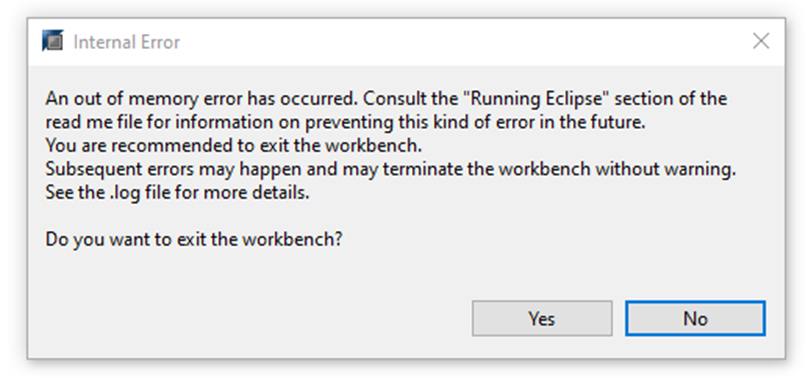This screenshot has height=377, width=805.
Task: Click the "Subsequent errors may happen" line
Action: click(390, 169)
